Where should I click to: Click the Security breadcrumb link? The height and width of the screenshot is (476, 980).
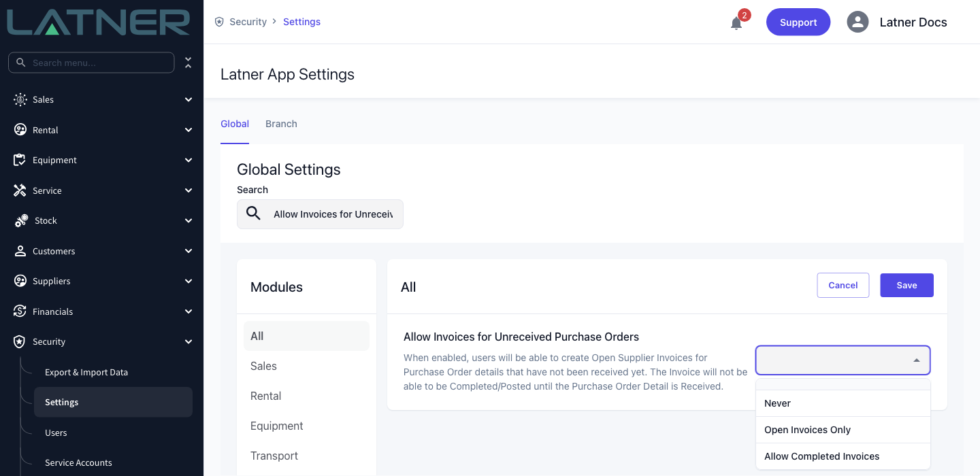coord(248,22)
